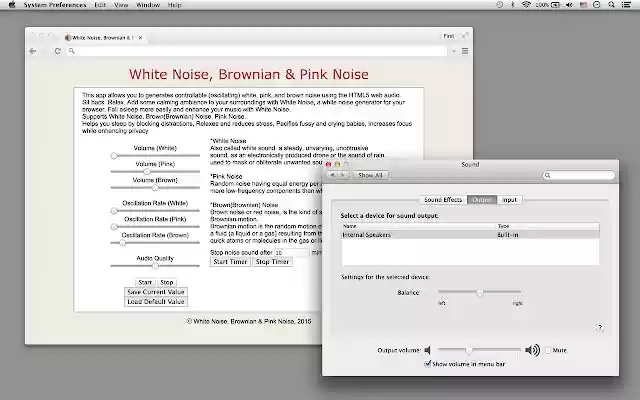Click Save Current Value button

pos(156,292)
